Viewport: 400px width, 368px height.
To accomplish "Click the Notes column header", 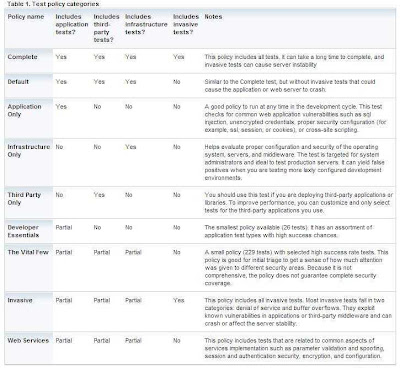I will pyautogui.click(x=213, y=17).
